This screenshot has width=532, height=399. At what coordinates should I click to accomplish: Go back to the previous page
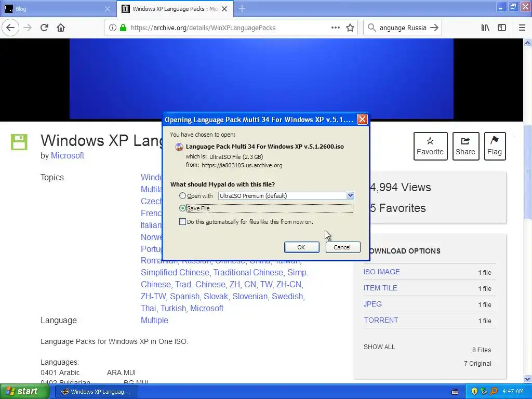(x=10, y=28)
